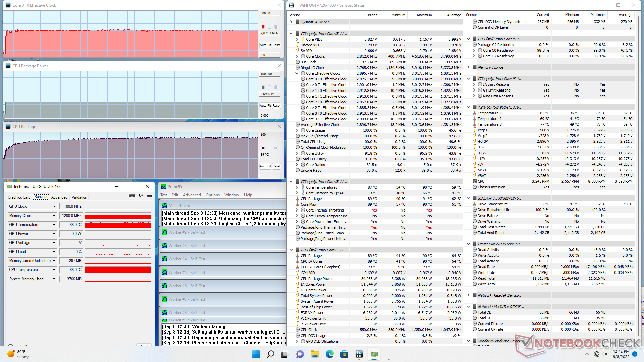Click GPU-Z screenshot camera icon
This screenshot has width=644, height=362.
[132, 195]
